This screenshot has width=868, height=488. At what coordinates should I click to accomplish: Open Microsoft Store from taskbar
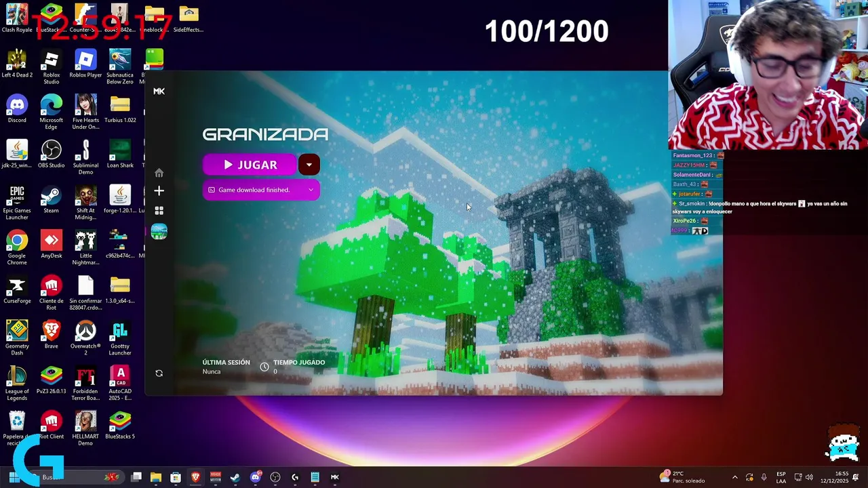pos(176,477)
